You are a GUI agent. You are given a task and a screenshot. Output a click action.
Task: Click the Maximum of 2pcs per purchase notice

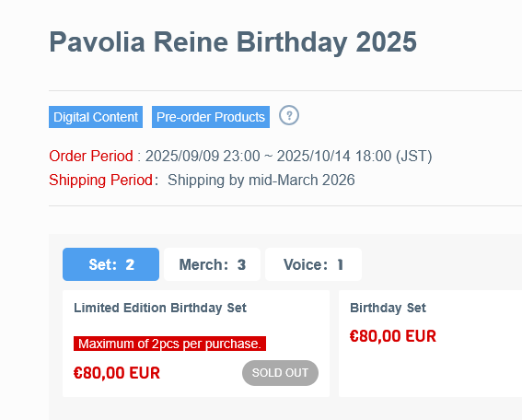click(169, 344)
